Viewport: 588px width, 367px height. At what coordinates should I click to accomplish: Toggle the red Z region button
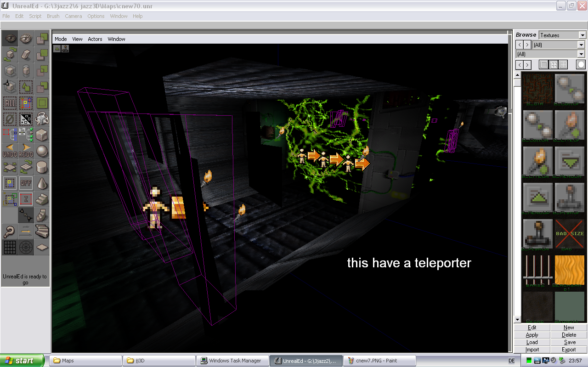(26, 200)
